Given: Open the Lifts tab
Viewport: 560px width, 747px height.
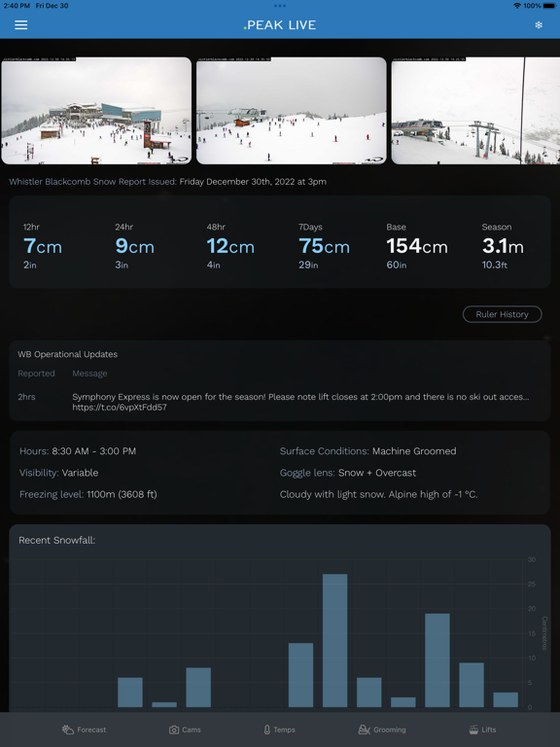Looking at the screenshot, I should click(482, 729).
